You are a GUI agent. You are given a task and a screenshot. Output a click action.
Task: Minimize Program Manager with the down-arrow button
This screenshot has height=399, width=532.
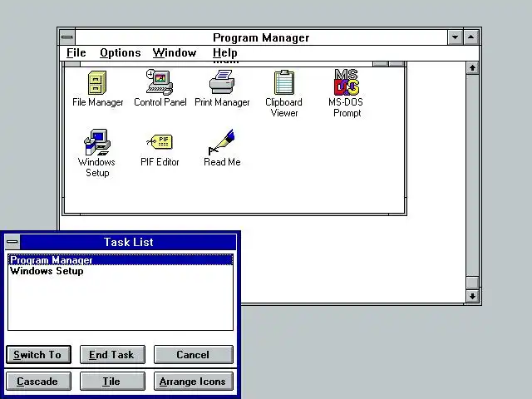pyautogui.click(x=456, y=37)
